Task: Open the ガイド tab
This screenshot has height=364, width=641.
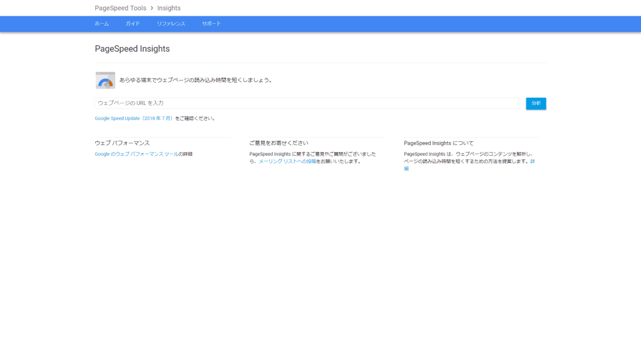Action: coord(133,24)
